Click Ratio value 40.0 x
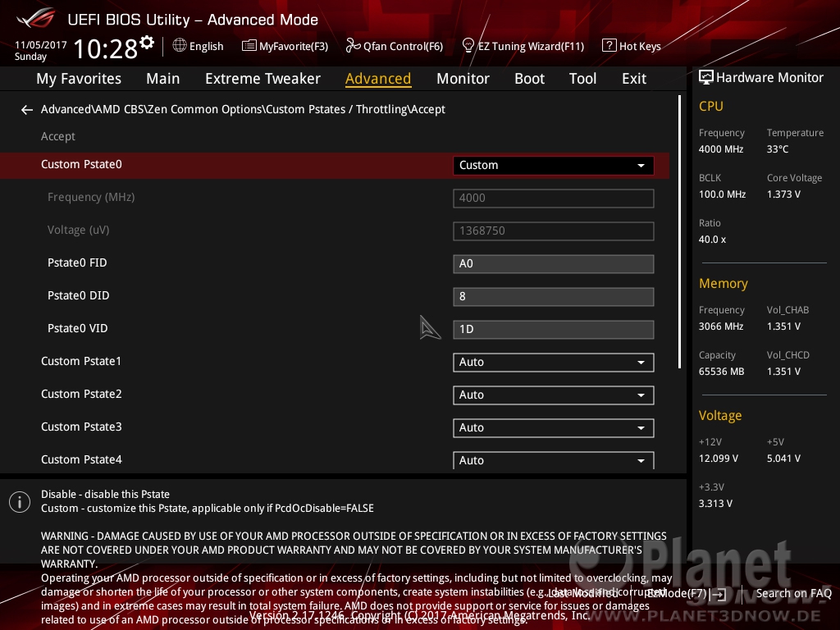This screenshot has height=630, width=840. pyautogui.click(x=713, y=240)
